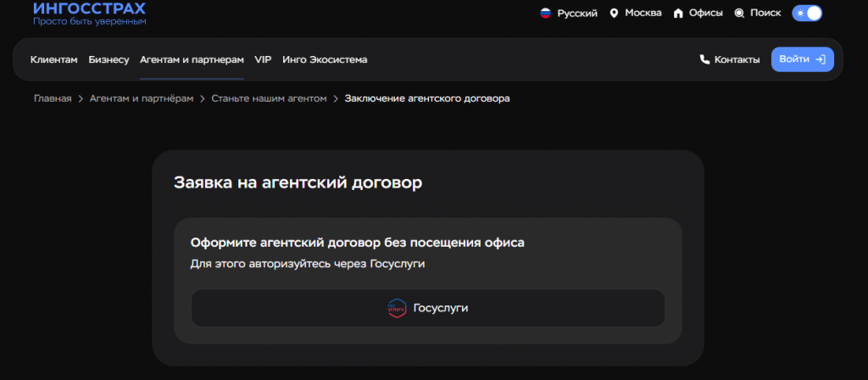868x380 pixels.
Task: Change the city Москва
Action: click(x=643, y=13)
